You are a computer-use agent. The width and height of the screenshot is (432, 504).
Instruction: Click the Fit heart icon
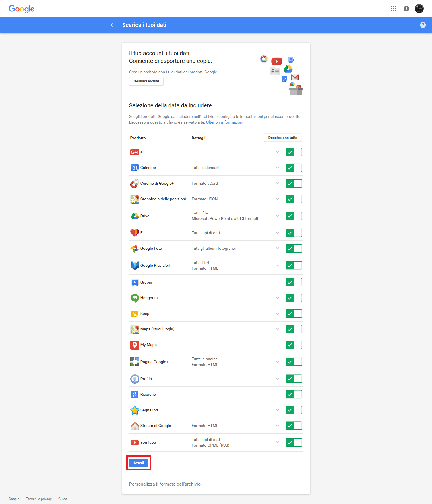(135, 233)
